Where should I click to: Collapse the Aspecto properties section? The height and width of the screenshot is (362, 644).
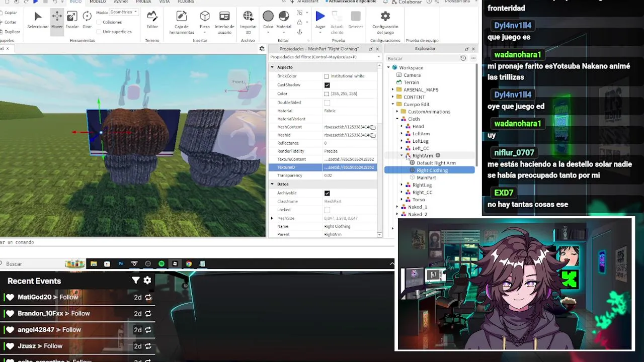pyautogui.click(x=272, y=67)
